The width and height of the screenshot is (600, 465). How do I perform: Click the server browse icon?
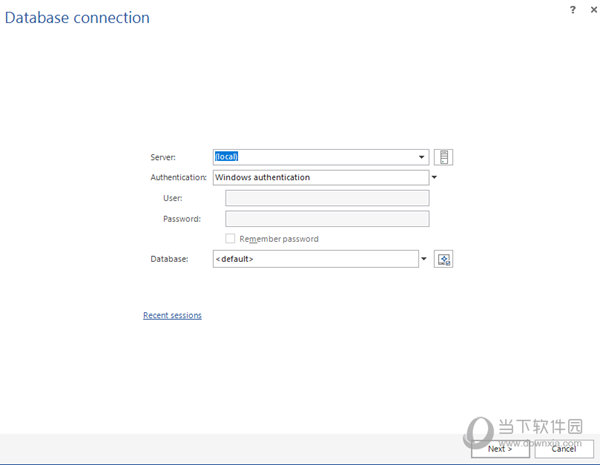pos(445,157)
